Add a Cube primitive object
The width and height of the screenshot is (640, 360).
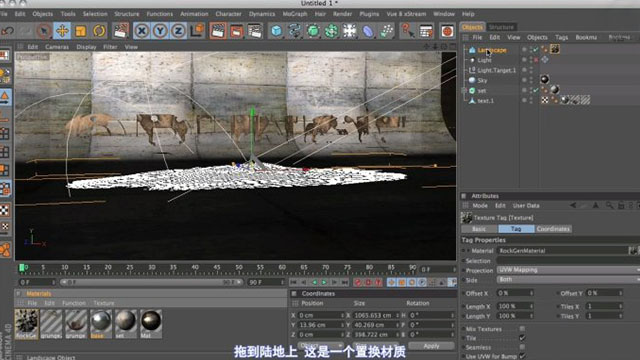276,31
